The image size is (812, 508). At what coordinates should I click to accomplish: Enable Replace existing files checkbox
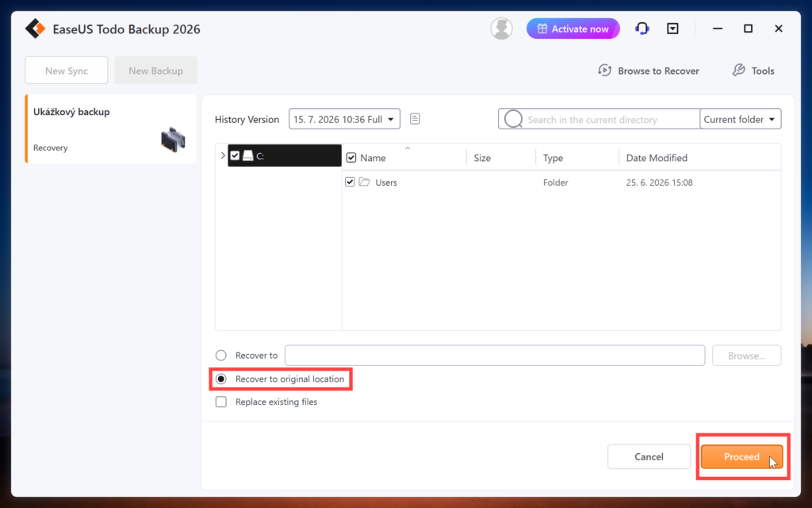(x=221, y=402)
